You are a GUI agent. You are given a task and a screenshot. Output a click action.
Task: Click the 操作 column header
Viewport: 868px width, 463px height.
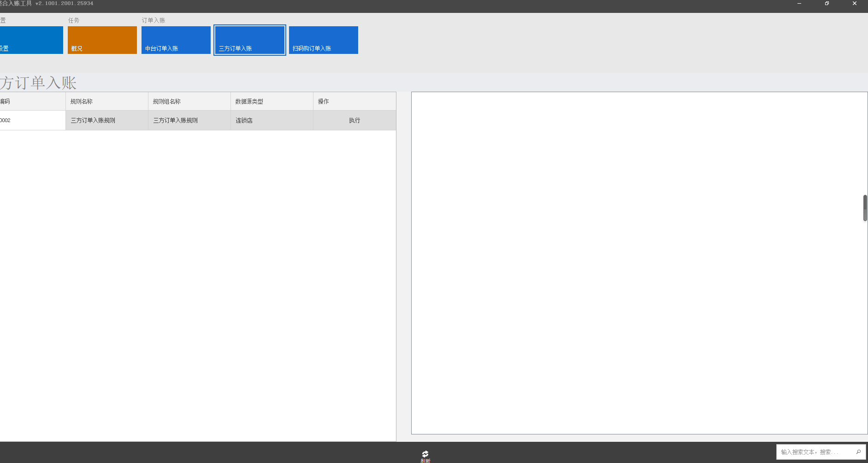(354, 101)
